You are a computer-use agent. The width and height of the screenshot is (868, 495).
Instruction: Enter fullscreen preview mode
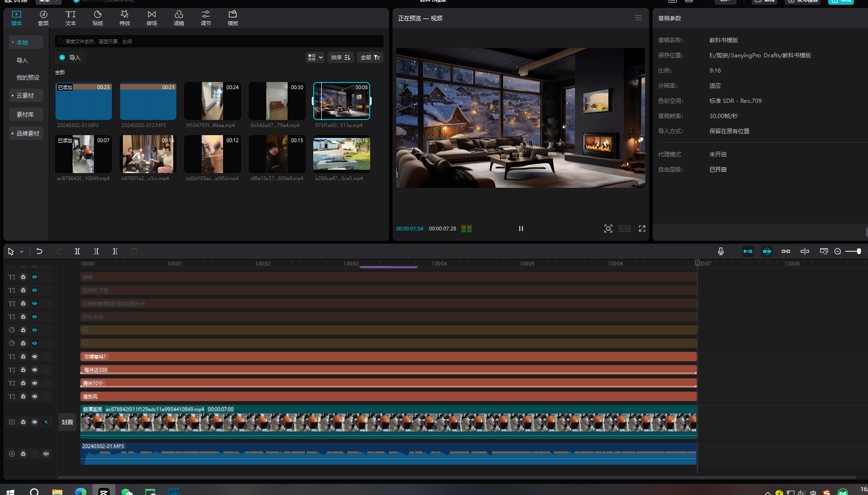point(642,229)
